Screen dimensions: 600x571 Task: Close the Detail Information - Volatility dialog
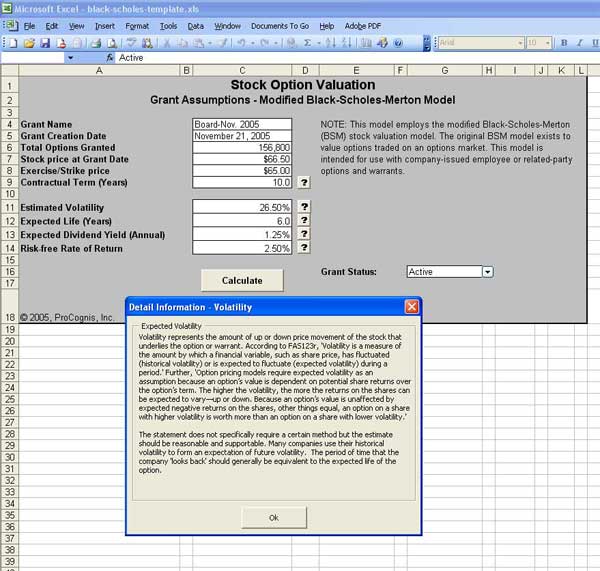pyautogui.click(x=411, y=307)
